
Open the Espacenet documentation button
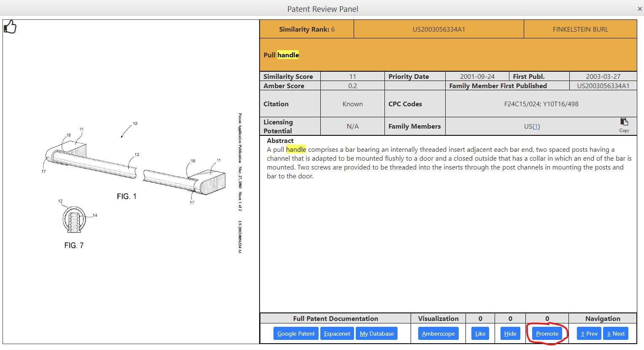[x=337, y=334]
